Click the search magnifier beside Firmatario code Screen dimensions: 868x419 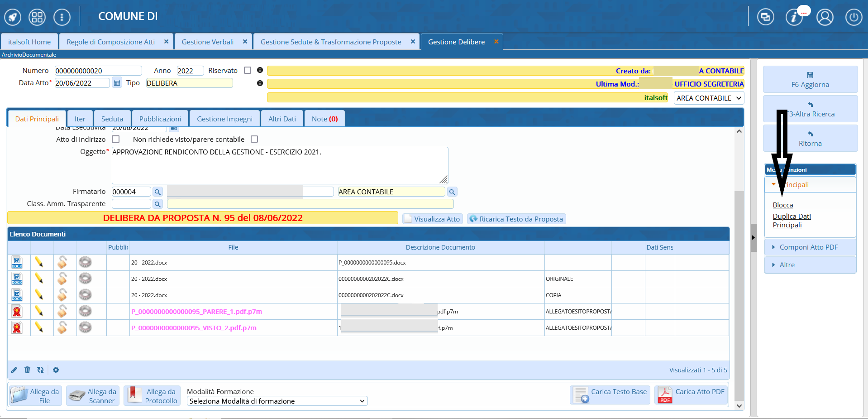pos(157,192)
